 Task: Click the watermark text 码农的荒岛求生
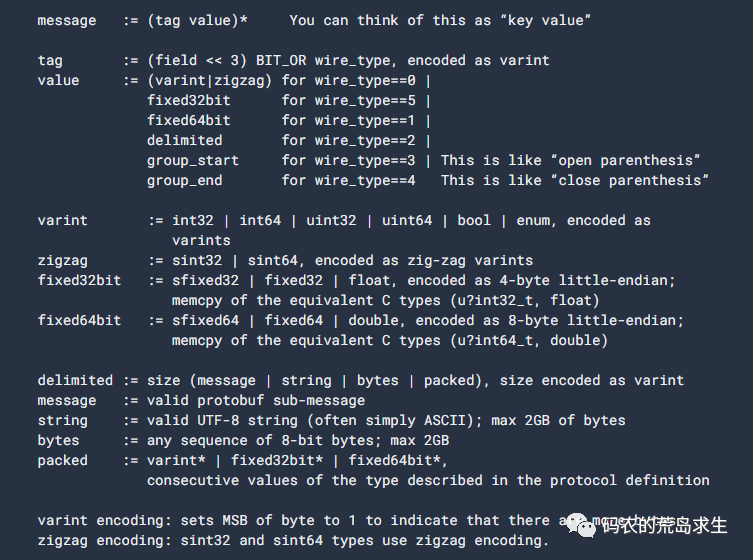click(x=664, y=525)
